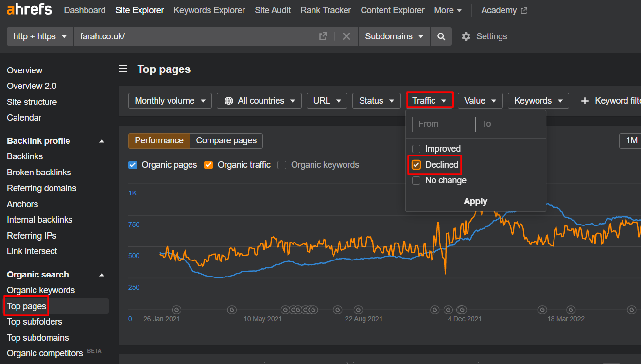641x364 pixels.
Task: Click the traffic To input field
Action: tap(507, 124)
